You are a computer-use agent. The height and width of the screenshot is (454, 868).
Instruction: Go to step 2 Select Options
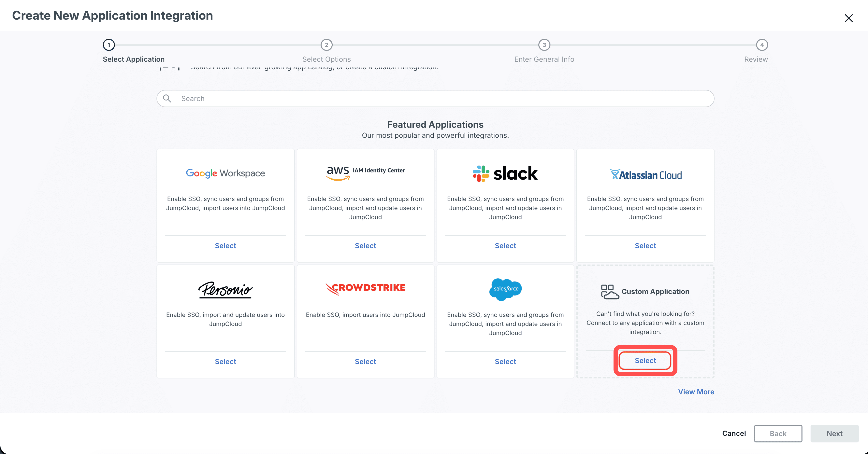326,45
